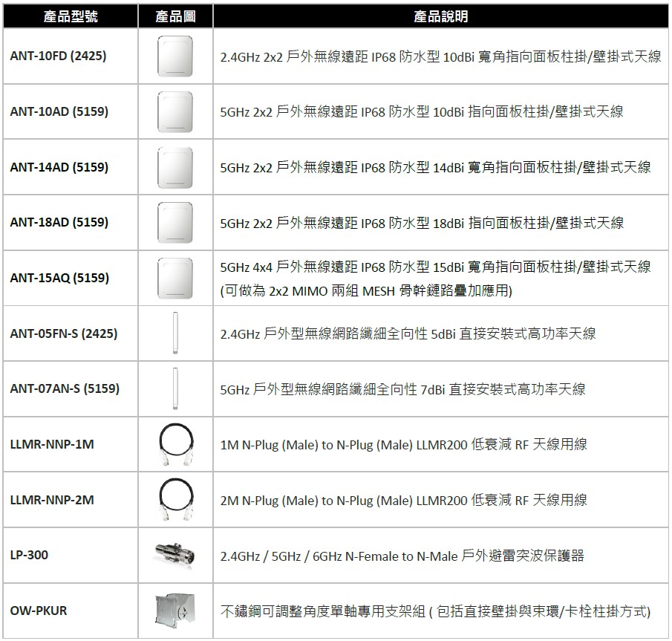Click the ANT-10AD (5159) antenna product image
The width and height of the screenshot is (672, 641).
[175, 112]
